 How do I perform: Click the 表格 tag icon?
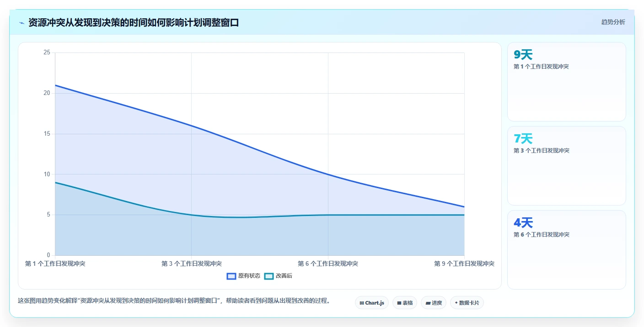click(x=399, y=303)
